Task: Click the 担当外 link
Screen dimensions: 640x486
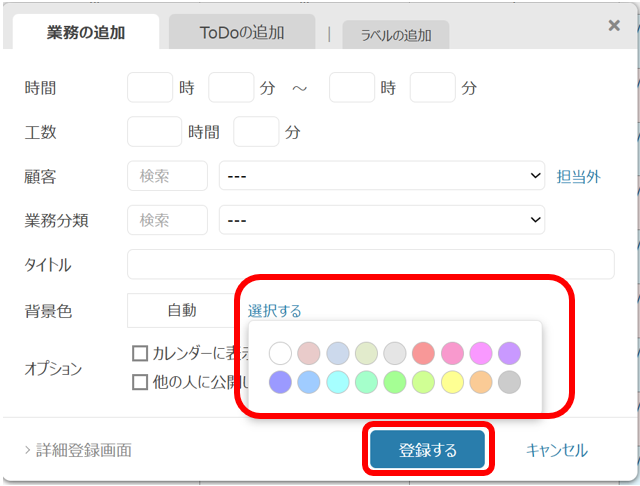Action: coord(578,176)
